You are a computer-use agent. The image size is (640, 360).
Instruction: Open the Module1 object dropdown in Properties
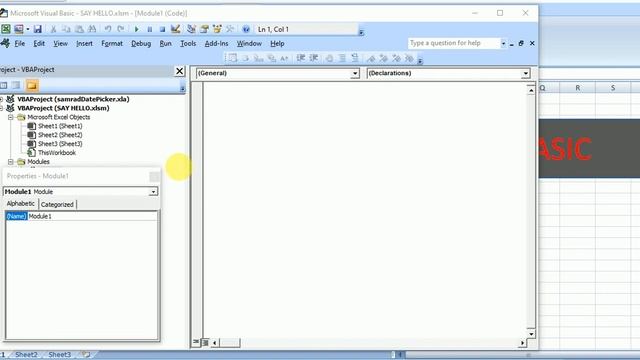(x=153, y=192)
